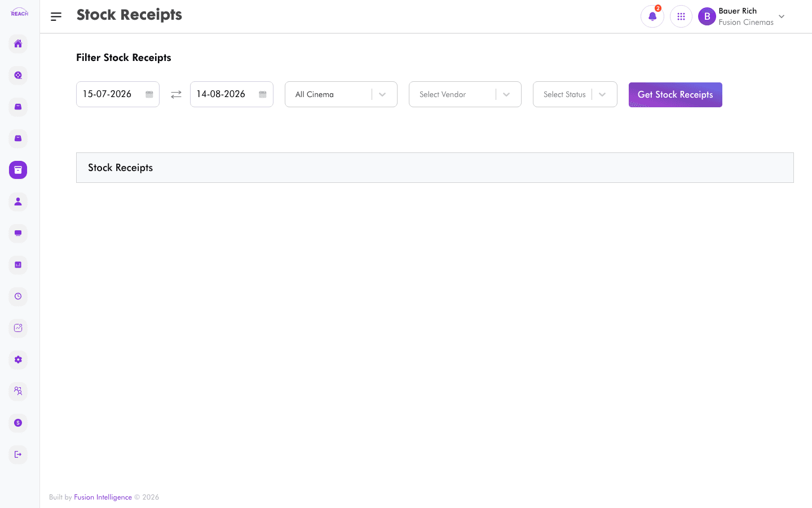Swap dates with the arrows icon
This screenshot has width=812, height=508.
pos(176,94)
